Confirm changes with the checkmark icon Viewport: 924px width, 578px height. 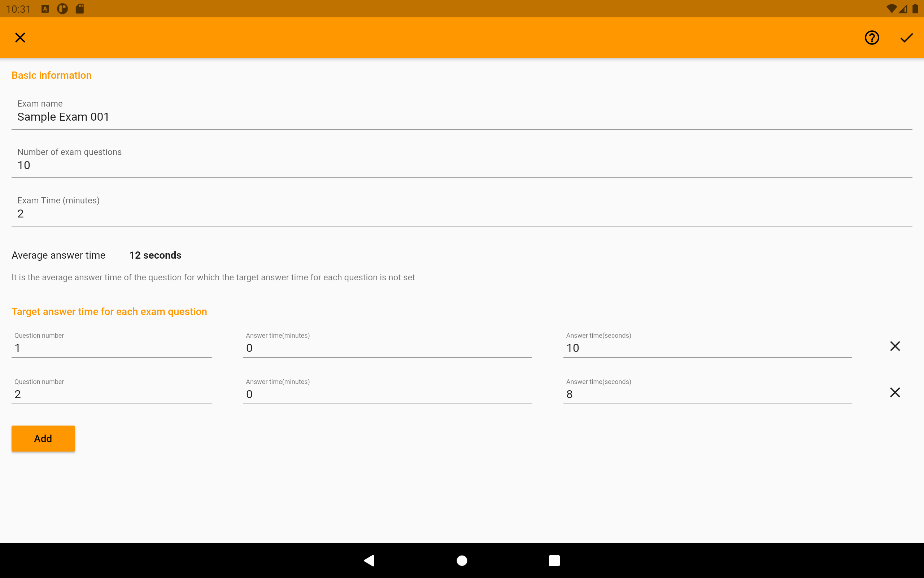click(x=906, y=38)
